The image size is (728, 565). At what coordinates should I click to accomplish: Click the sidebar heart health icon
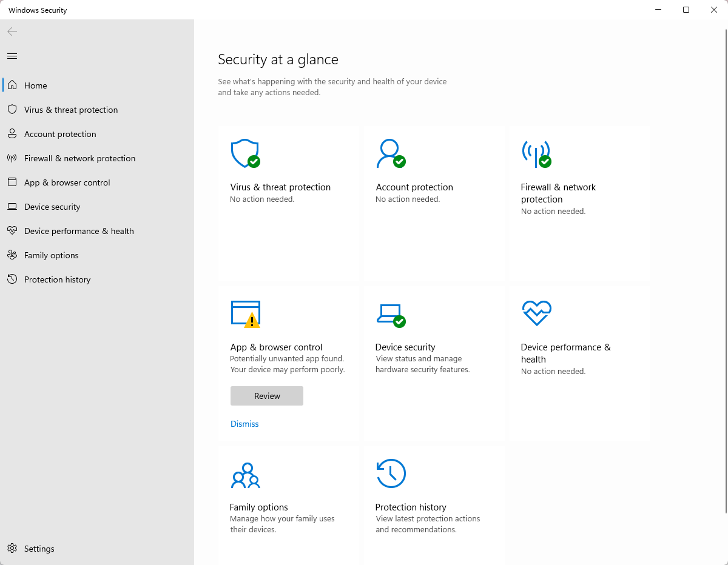point(12,231)
